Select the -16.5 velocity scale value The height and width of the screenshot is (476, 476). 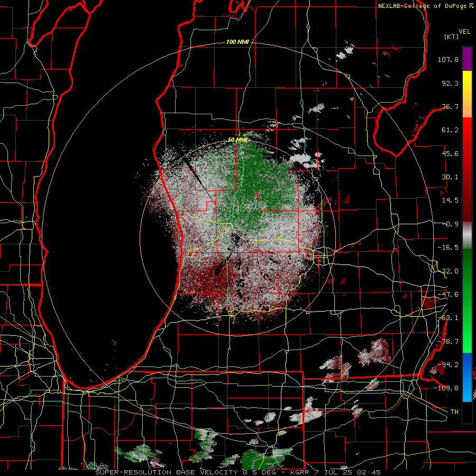point(448,248)
